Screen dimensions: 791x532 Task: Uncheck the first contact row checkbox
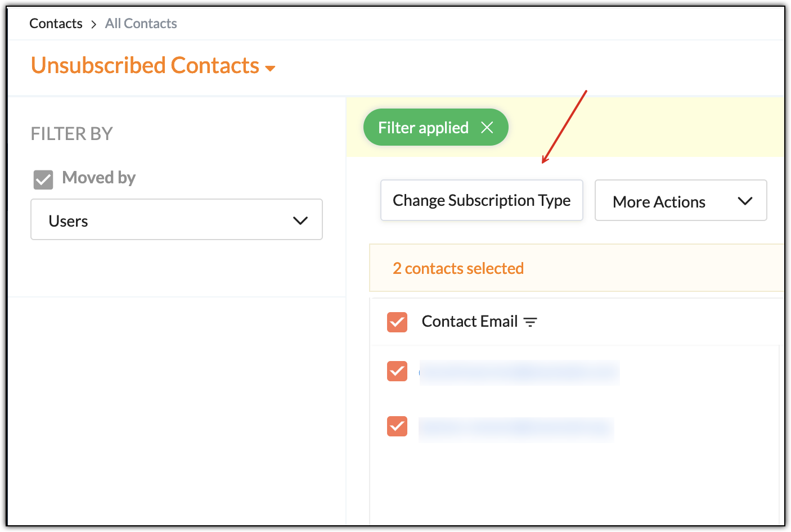[x=397, y=371]
